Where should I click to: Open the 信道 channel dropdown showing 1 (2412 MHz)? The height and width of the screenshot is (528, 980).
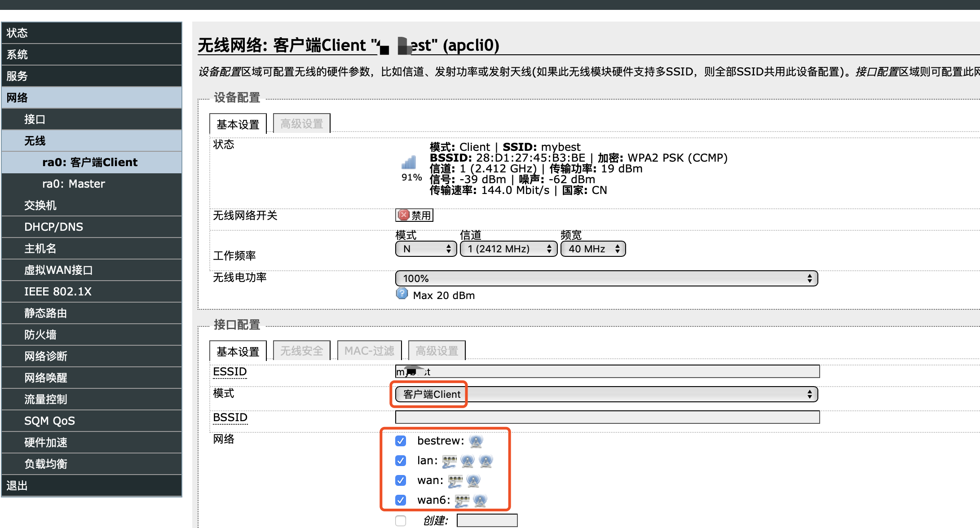(508, 248)
